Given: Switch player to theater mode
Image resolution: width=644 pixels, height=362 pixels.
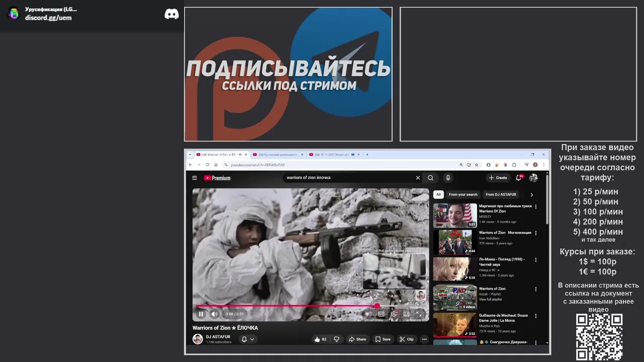Looking at the screenshot, I should pyautogui.click(x=406, y=314).
